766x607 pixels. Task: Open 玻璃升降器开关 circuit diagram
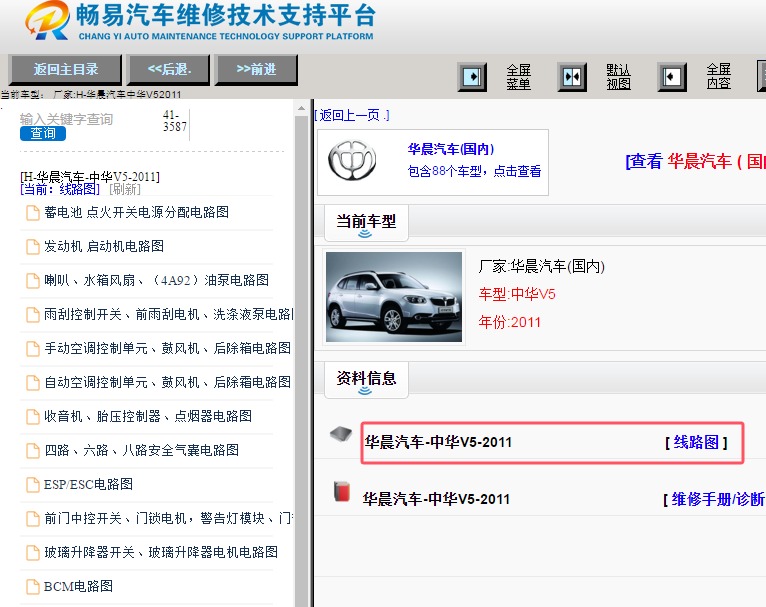point(161,552)
